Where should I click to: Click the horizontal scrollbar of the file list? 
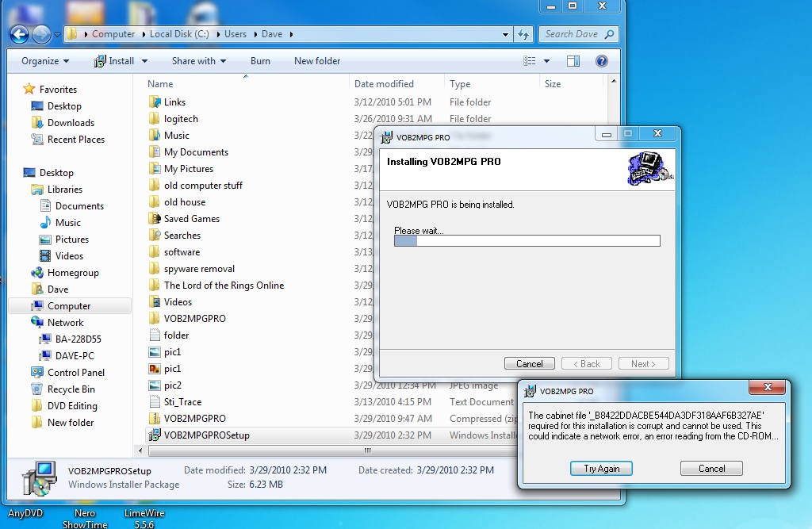[331, 450]
